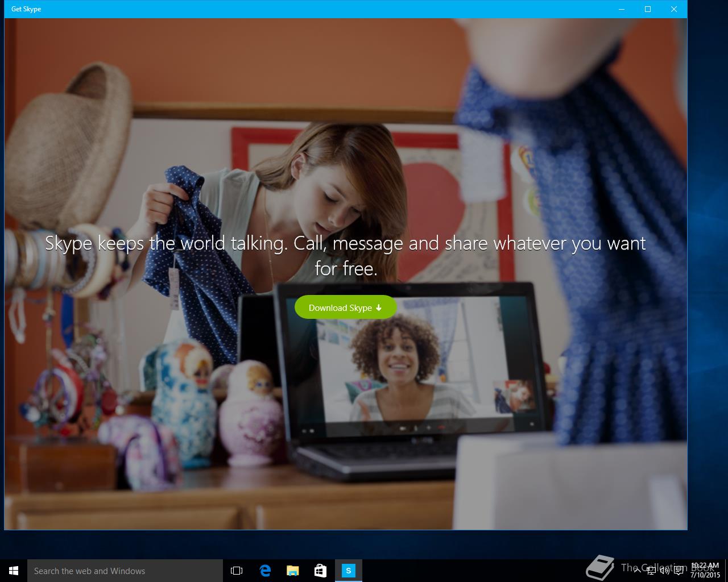Open the volume control in tray

click(x=665, y=571)
